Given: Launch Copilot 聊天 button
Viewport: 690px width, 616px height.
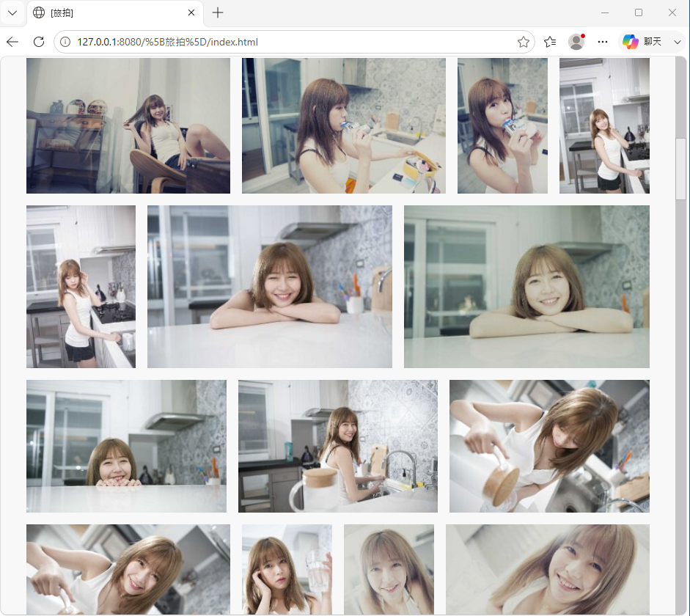Looking at the screenshot, I should tap(642, 42).
